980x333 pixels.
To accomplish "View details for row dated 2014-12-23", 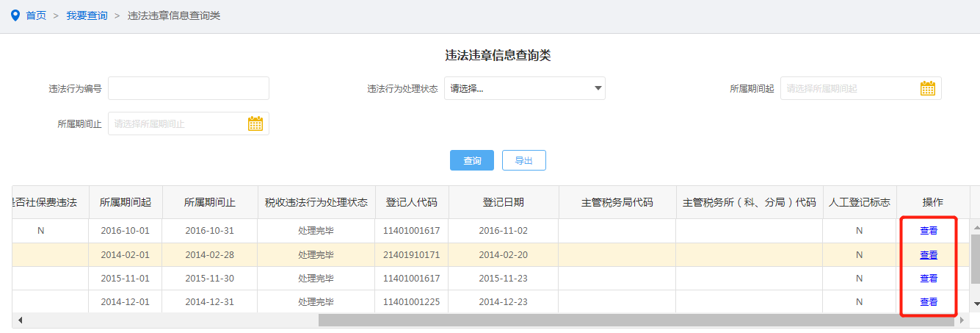I will click(x=929, y=302).
